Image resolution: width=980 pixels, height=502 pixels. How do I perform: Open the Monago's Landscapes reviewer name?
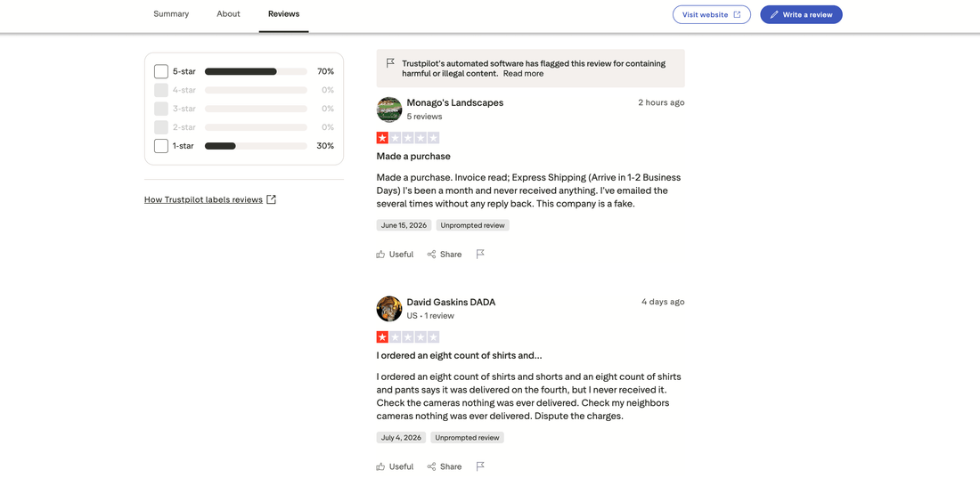click(x=455, y=103)
